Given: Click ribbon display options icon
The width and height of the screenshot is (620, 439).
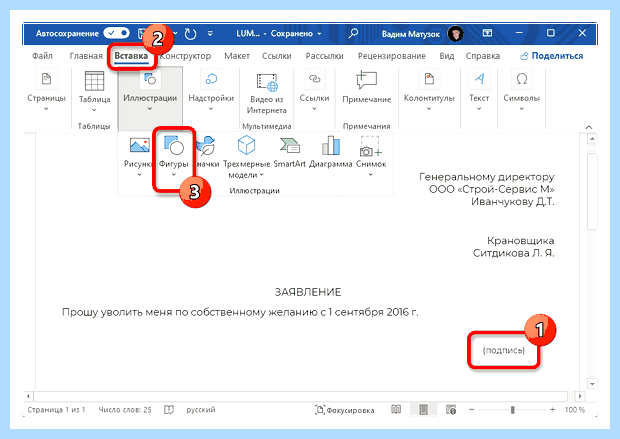Looking at the screenshot, I should coord(488,33).
